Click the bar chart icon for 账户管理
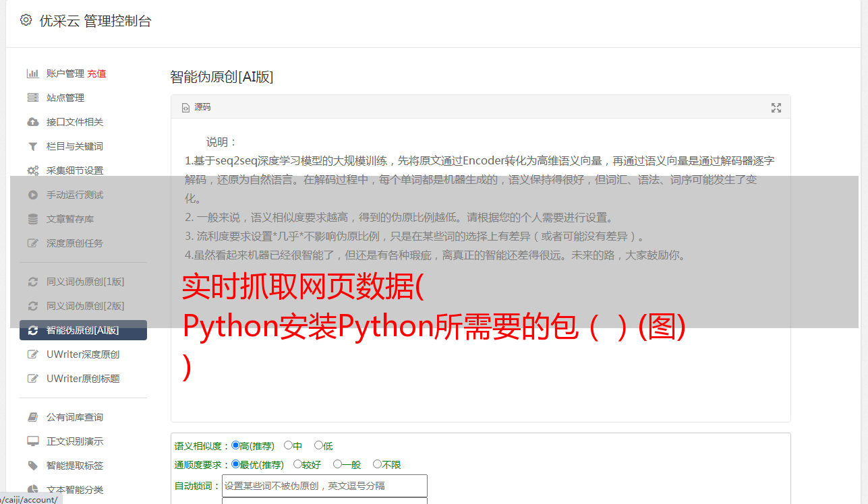This screenshot has height=504, width=868. click(32, 73)
